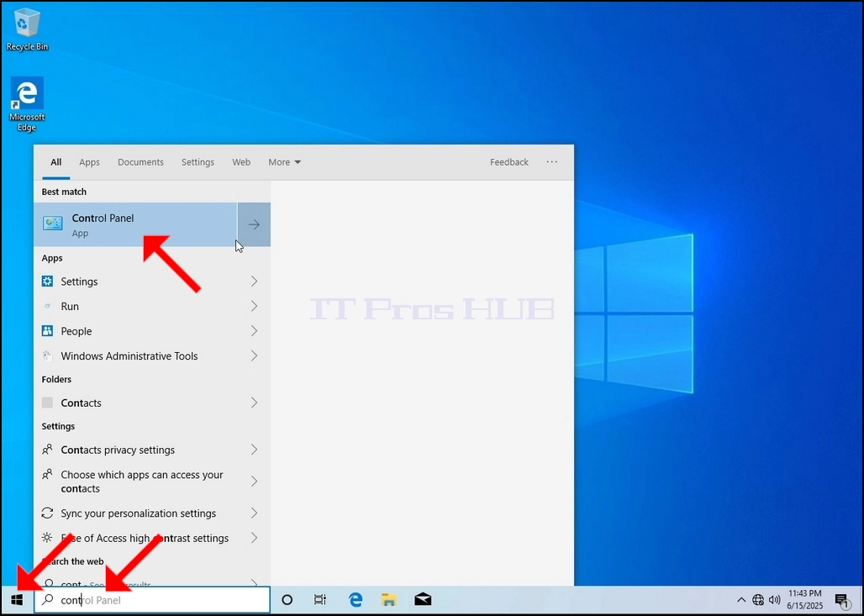This screenshot has height=616, width=864.
Task: Click the volume speaker tray icon
Action: click(774, 600)
